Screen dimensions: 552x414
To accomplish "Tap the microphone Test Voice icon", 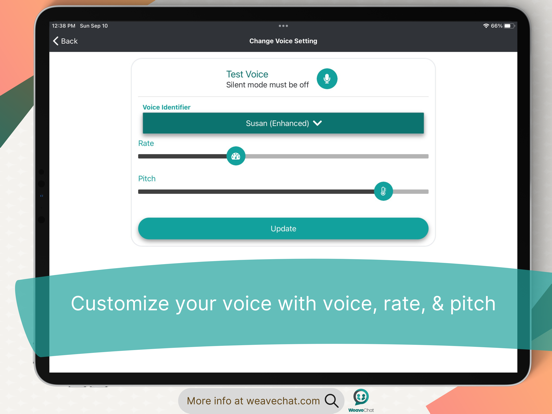I will point(327,79).
